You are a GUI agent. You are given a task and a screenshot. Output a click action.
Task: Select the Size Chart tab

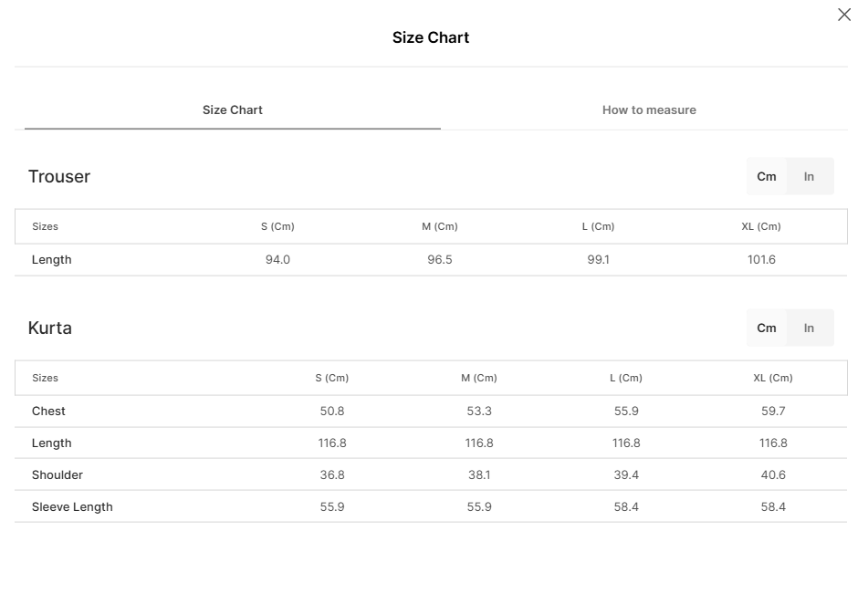[233, 109]
